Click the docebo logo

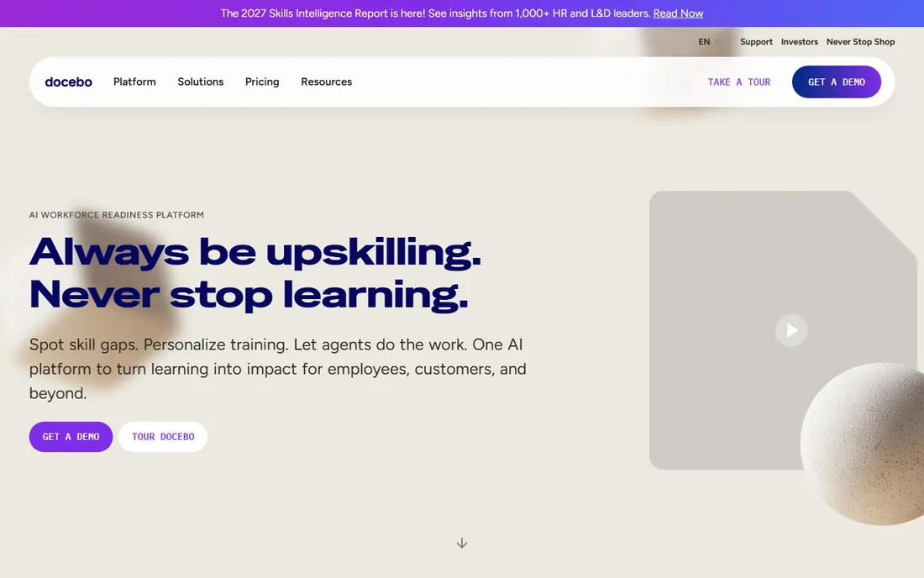tap(68, 81)
